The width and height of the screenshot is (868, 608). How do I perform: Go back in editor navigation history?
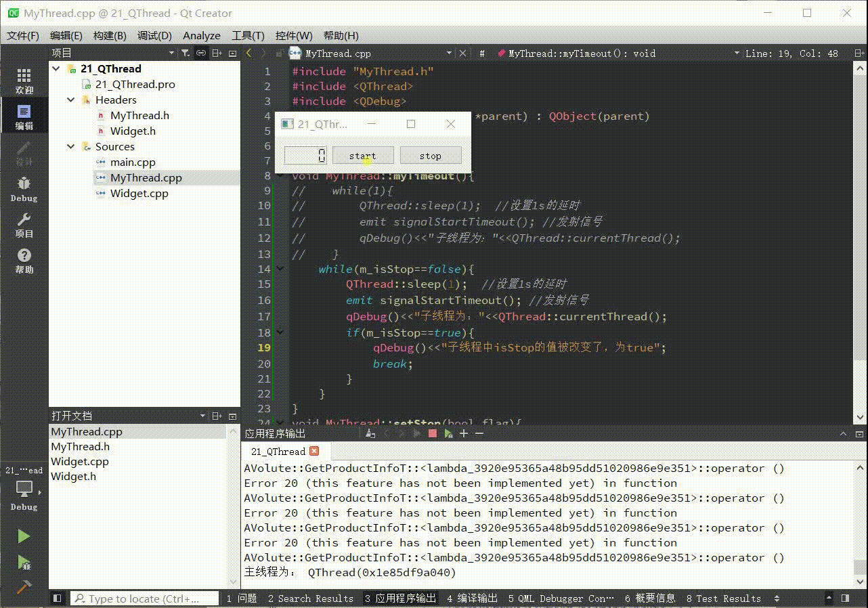[248, 53]
